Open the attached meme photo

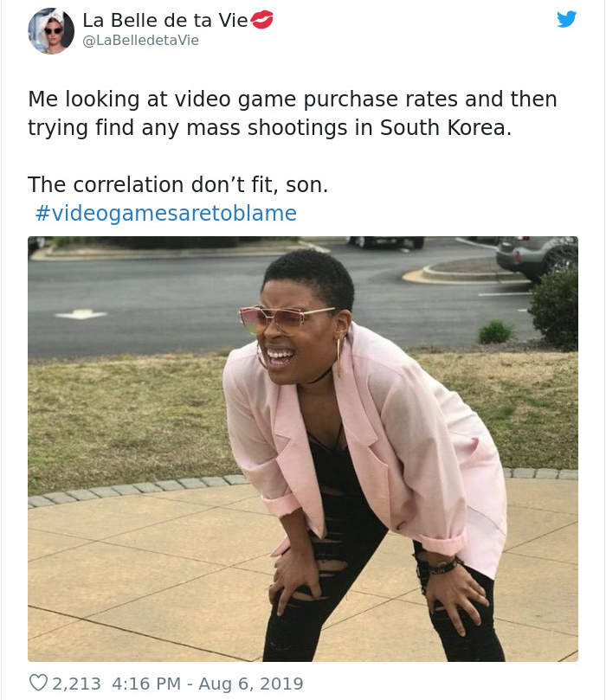click(303, 449)
